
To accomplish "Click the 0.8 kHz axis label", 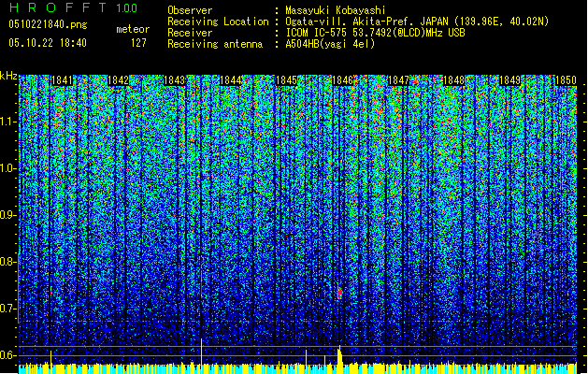I will tap(8, 262).
